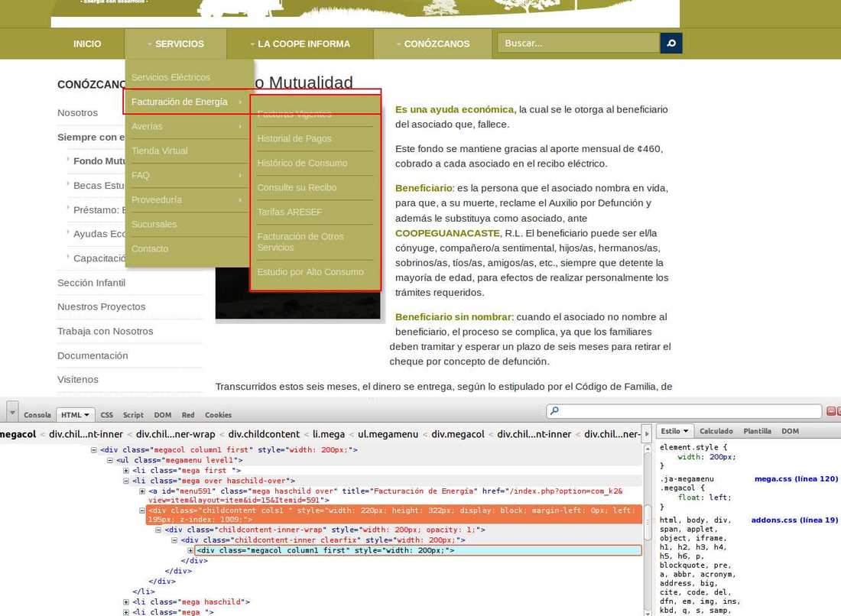Expand the li class mega haschild node
Screen dimensions: 841x616
pos(126,602)
